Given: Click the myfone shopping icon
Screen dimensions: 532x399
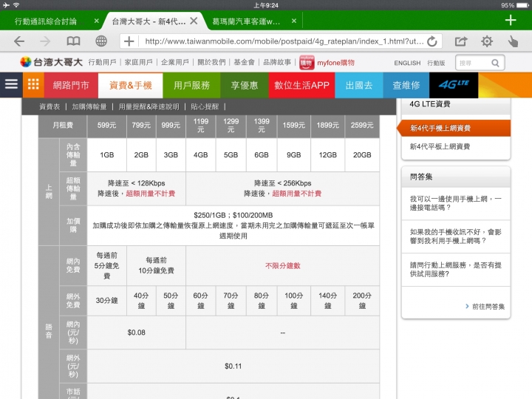Looking at the screenshot, I should pyautogui.click(x=307, y=63).
